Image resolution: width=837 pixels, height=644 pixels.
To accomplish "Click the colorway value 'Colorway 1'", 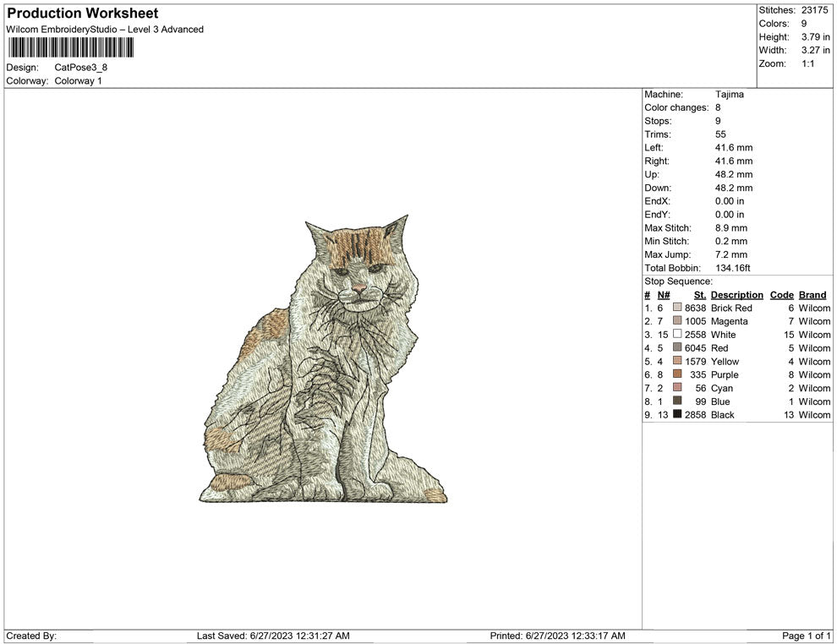I will (78, 81).
